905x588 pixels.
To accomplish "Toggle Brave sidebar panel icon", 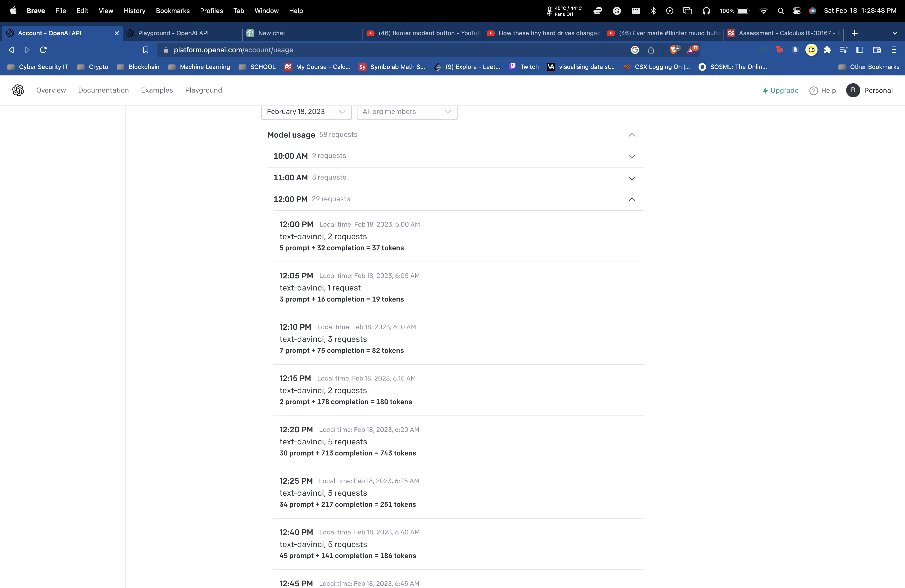I will (859, 50).
